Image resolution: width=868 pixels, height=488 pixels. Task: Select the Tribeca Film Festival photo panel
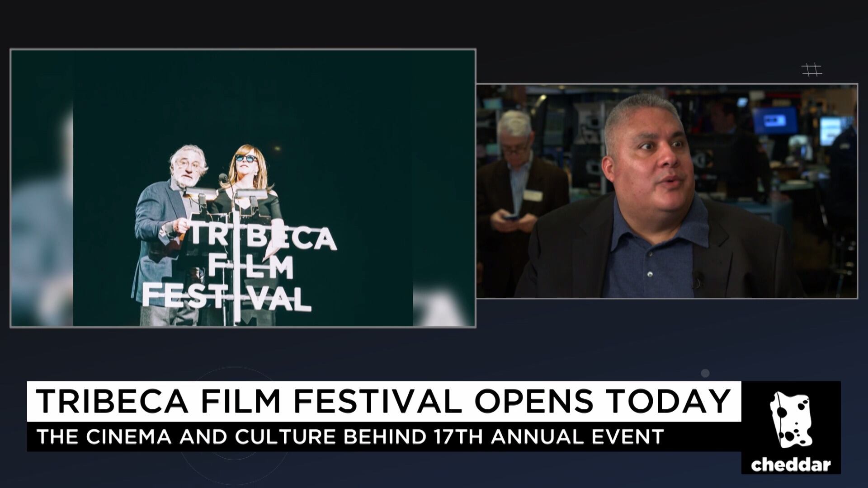click(243, 188)
